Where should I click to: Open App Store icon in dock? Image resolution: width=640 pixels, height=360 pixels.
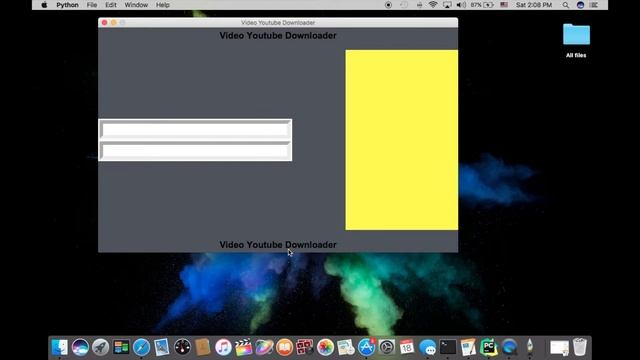[x=367, y=347]
